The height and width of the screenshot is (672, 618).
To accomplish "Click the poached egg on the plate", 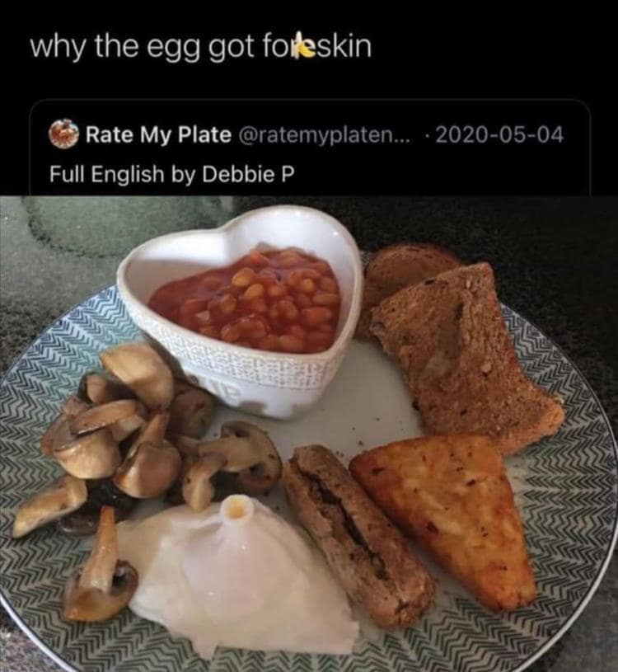I will 240,570.
